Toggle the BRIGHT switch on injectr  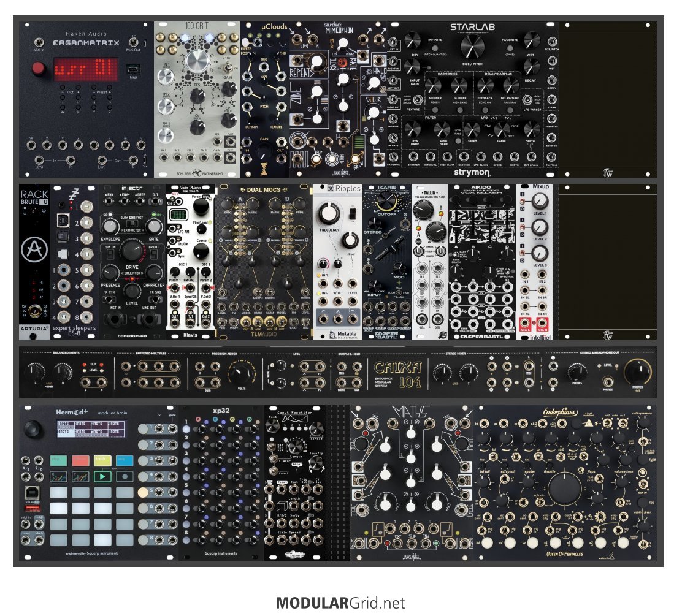pyautogui.click(x=153, y=254)
